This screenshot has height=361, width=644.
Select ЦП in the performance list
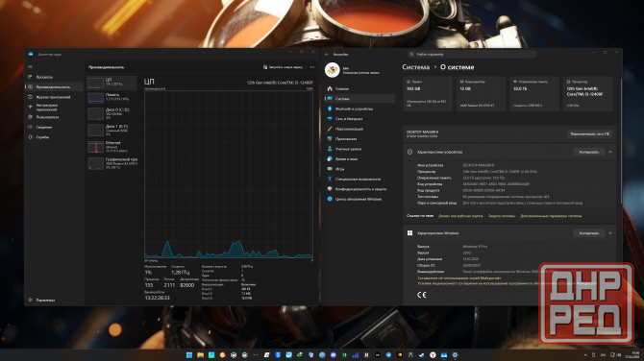tap(111, 82)
